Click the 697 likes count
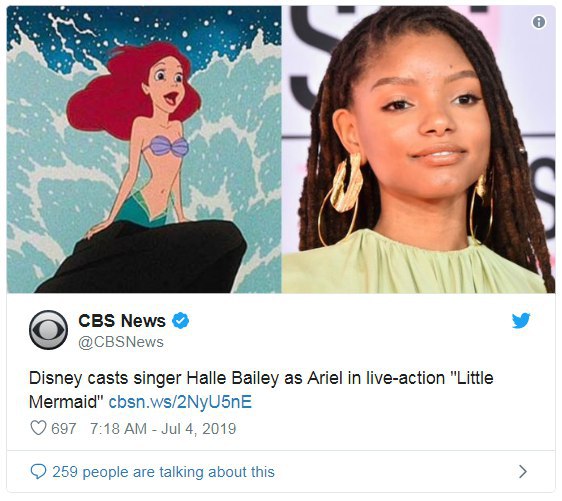Screen dimensions: 562x501 [x=63, y=428]
